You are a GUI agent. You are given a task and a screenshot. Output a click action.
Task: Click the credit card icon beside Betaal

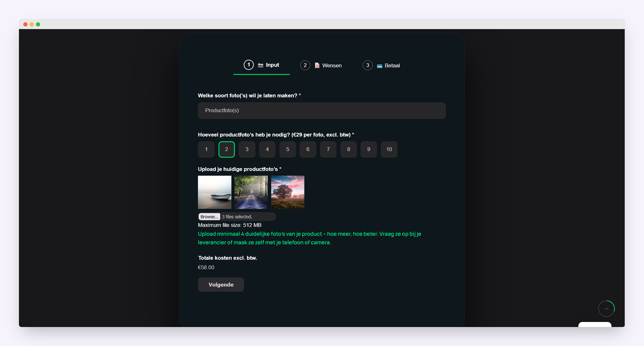pyautogui.click(x=380, y=66)
